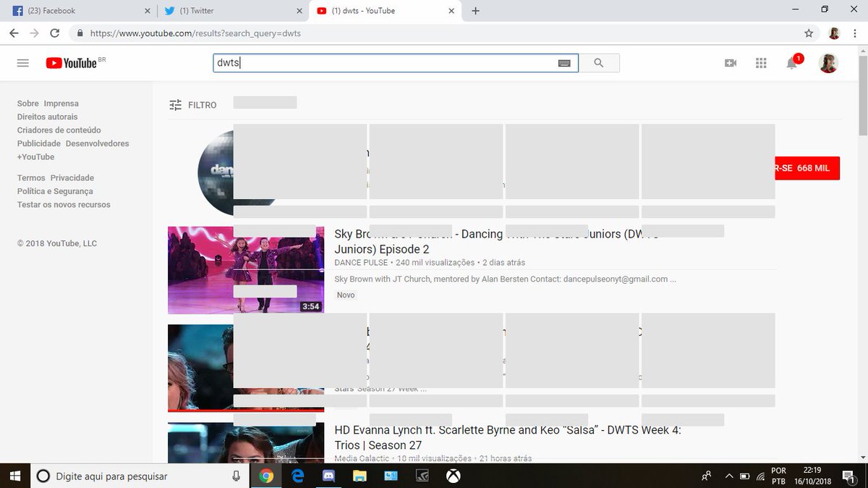The height and width of the screenshot is (488, 868).
Task: Click the magnifier search button
Action: 599,63
